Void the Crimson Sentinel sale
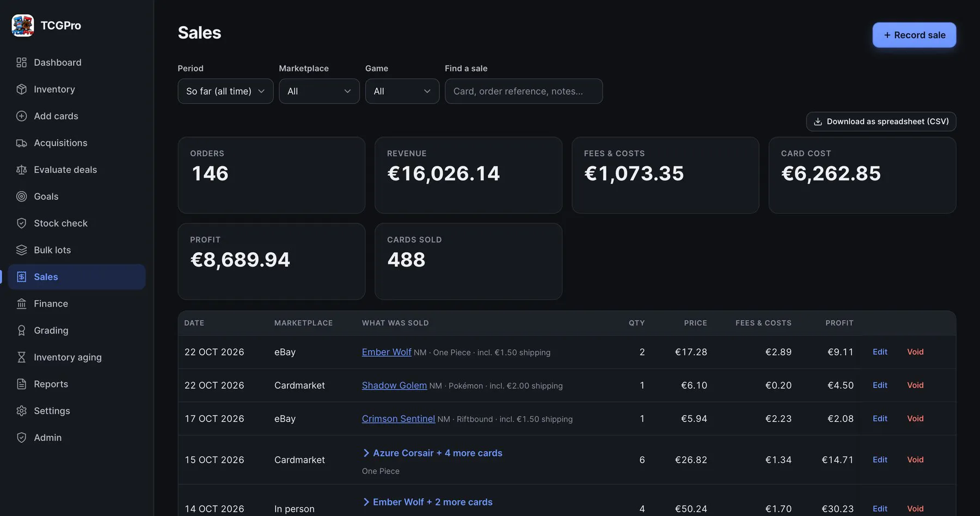This screenshot has width=980, height=516. 915,418
